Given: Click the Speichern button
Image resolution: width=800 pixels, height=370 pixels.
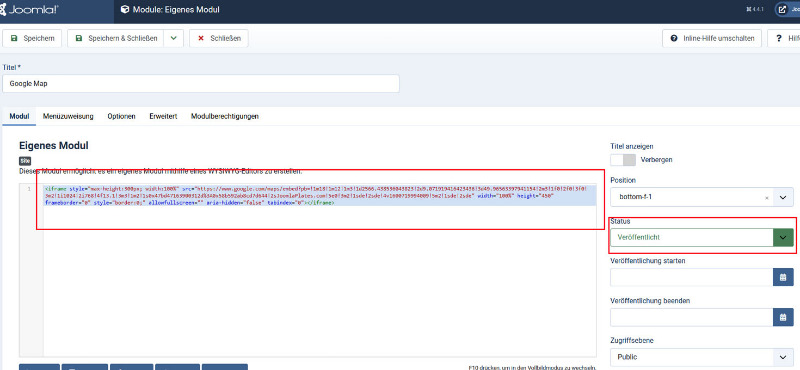Looking at the screenshot, I should 32,38.
